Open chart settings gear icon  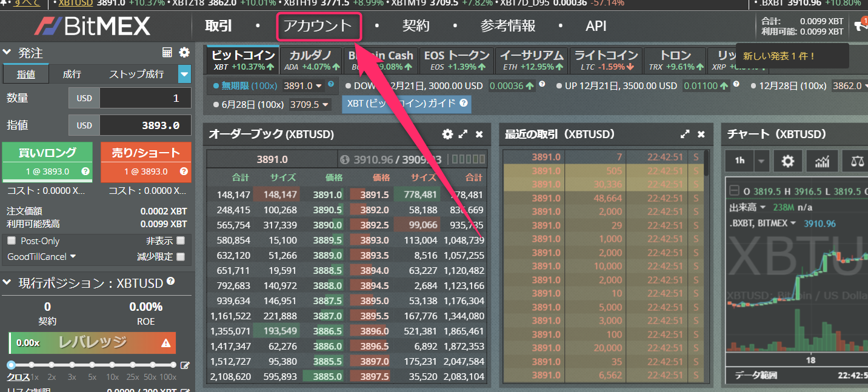(x=787, y=161)
